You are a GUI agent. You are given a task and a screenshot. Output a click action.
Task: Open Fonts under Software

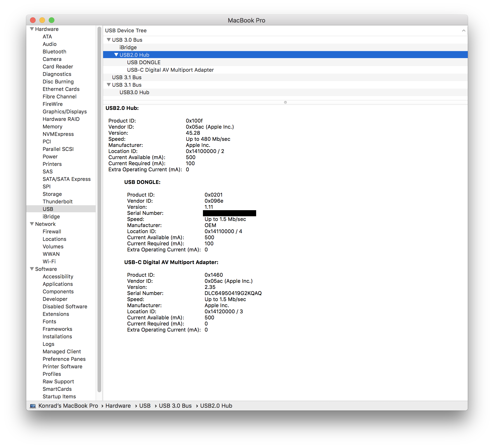click(x=49, y=321)
